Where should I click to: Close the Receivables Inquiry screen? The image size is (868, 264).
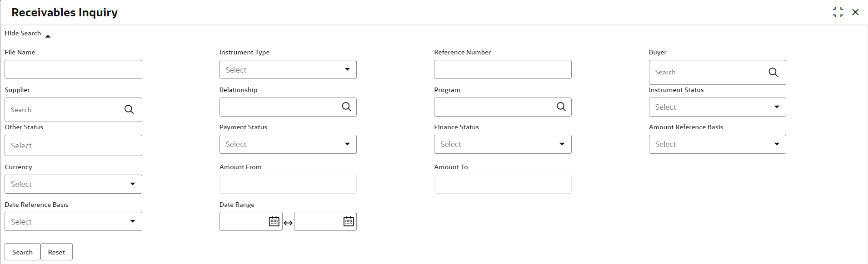tap(855, 12)
